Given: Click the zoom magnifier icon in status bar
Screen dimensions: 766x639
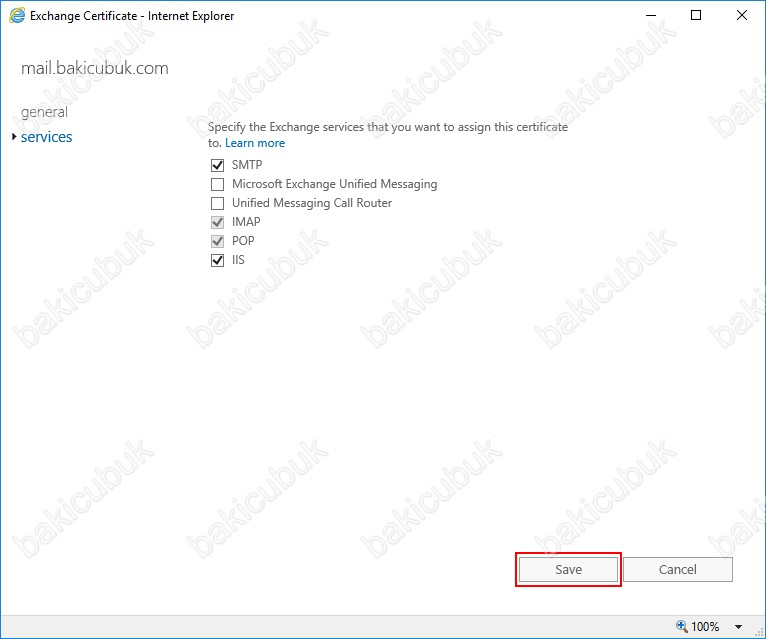Looking at the screenshot, I should 681,625.
